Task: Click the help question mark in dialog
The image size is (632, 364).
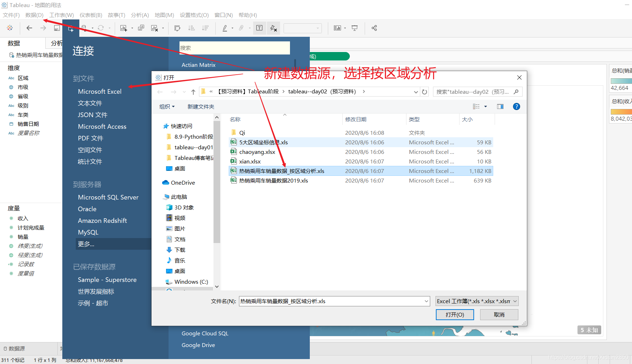Action: [x=517, y=106]
